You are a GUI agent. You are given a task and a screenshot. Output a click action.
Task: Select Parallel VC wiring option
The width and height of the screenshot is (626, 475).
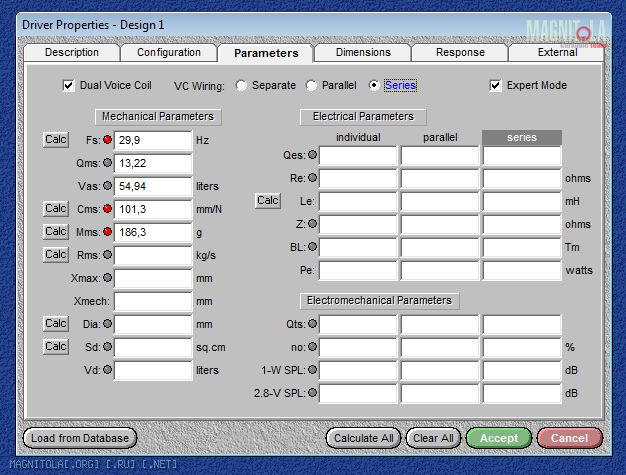pyautogui.click(x=312, y=86)
